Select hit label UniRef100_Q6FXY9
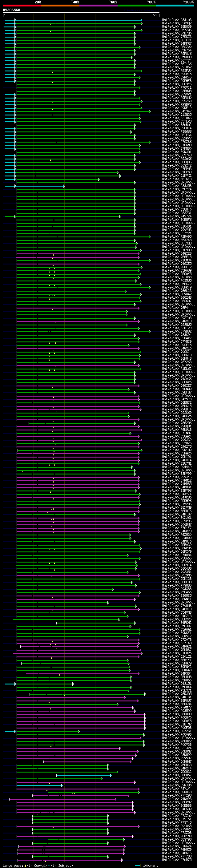197x868 pixels. click(x=177, y=551)
